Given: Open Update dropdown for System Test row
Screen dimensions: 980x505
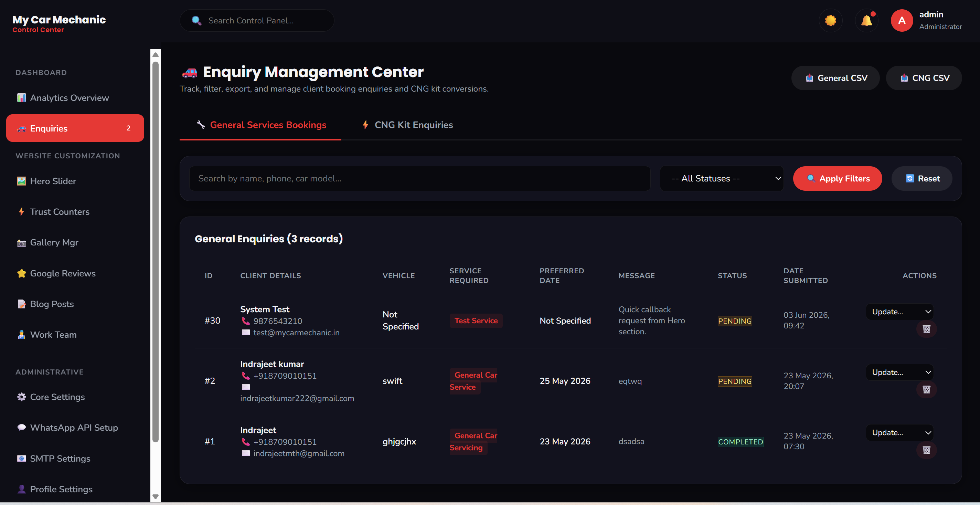Looking at the screenshot, I should (900, 312).
